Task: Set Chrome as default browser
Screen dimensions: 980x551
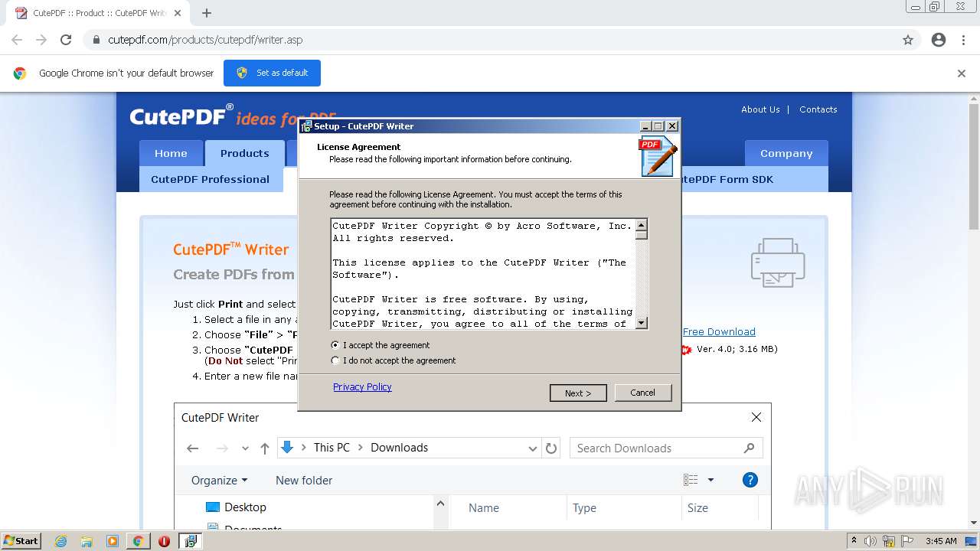Action: click(x=272, y=73)
